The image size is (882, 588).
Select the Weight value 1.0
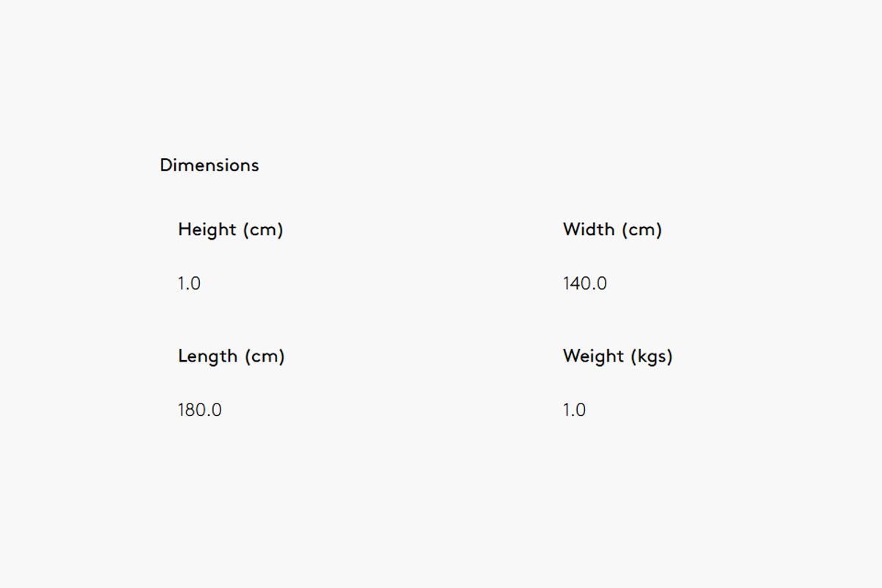click(x=574, y=410)
